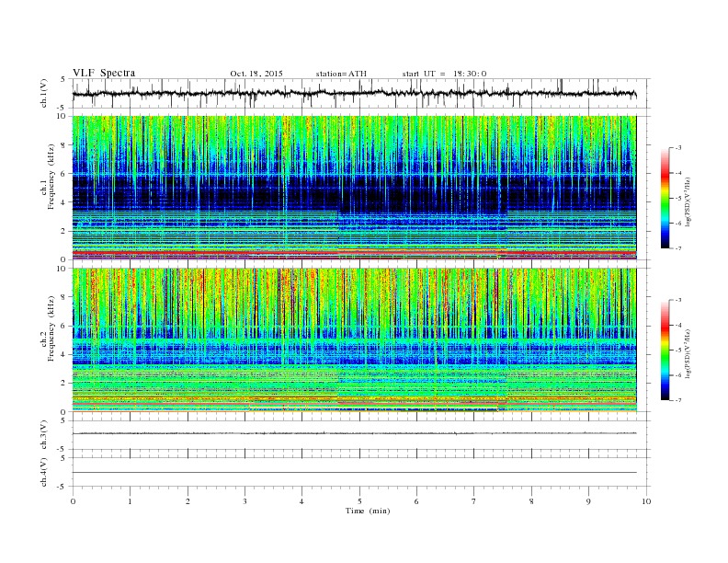This screenshot has width=728, height=563.
Task: Click the date 'Oct. 18, 2015'
Action: (x=256, y=74)
